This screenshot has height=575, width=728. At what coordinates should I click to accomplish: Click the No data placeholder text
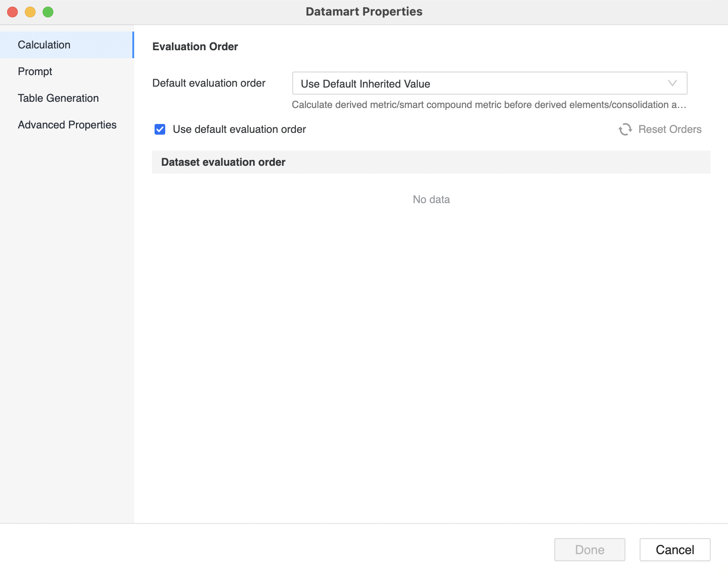point(431,200)
